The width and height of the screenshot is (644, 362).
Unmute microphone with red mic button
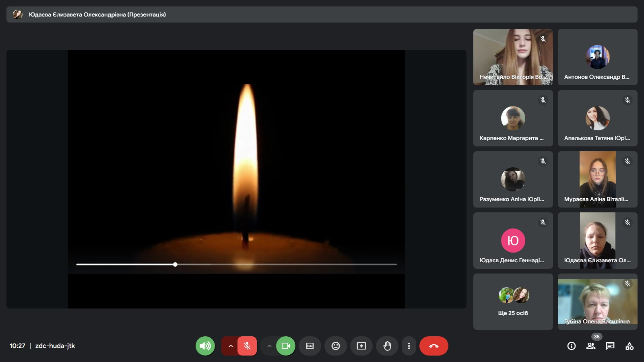pyautogui.click(x=247, y=346)
